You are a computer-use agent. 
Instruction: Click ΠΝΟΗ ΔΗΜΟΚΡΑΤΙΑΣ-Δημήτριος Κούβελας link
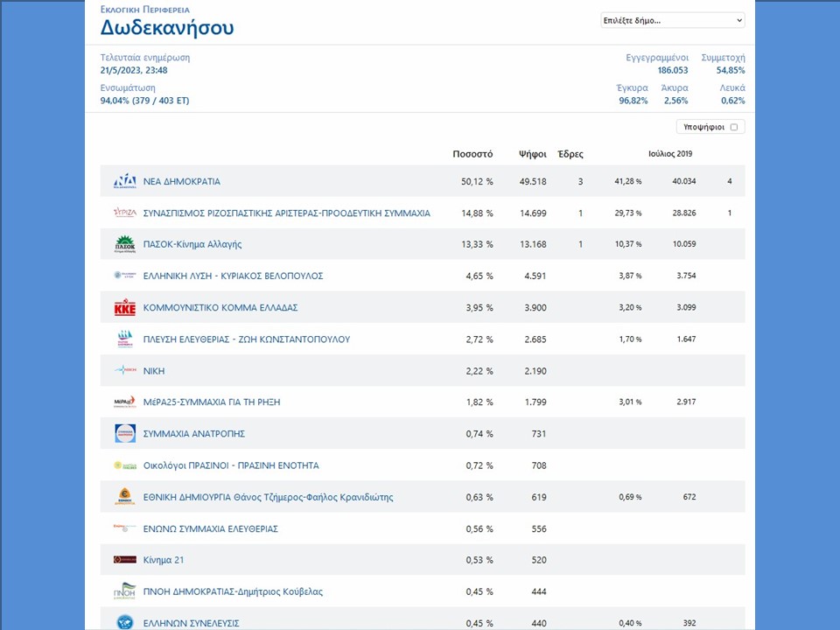[x=233, y=591]
